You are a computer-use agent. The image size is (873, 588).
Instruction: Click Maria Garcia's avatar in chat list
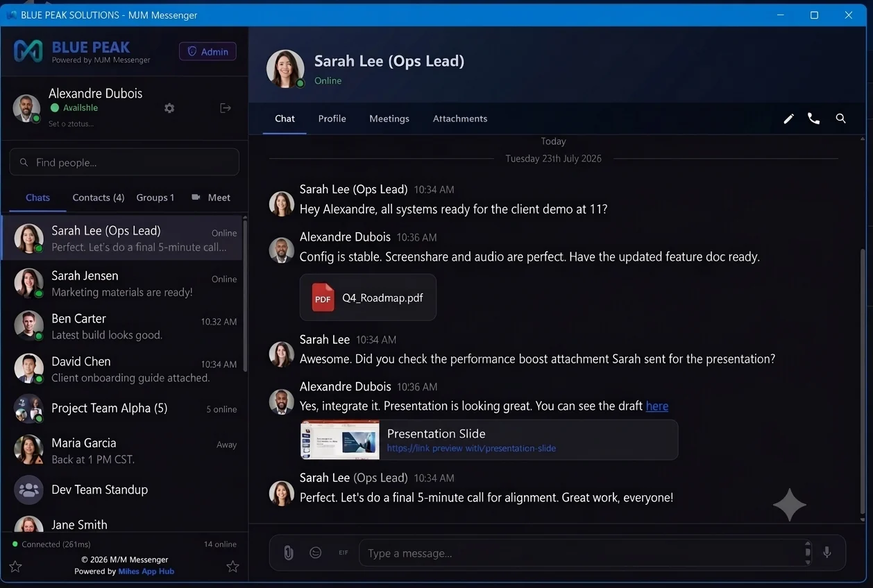(x=28, y=450)
